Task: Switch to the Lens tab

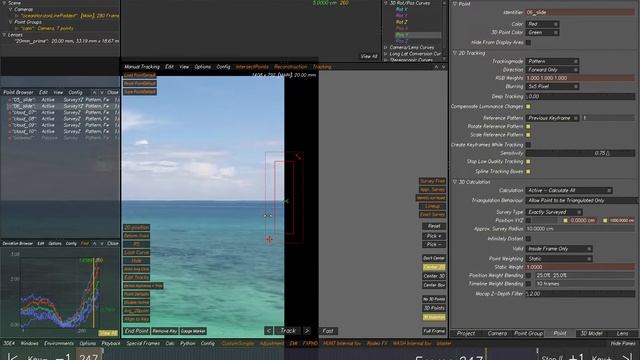Action: [x=622, y=333]
